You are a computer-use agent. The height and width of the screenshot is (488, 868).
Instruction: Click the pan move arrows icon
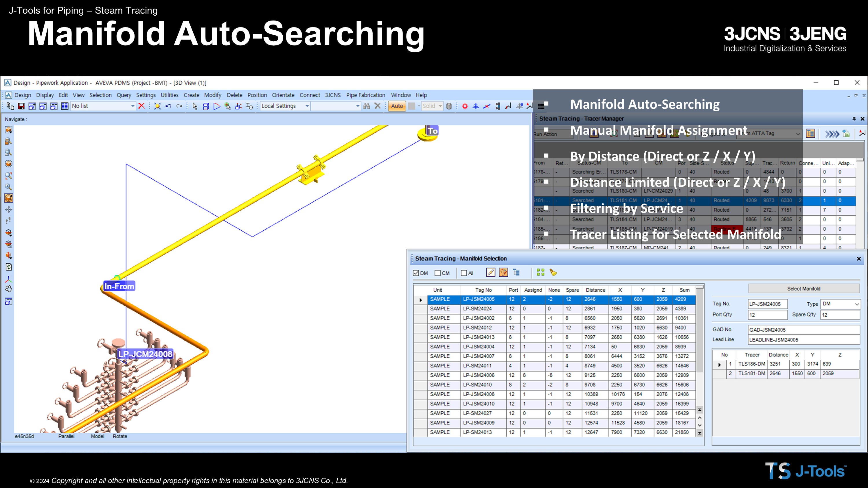(x=8, y=210)
